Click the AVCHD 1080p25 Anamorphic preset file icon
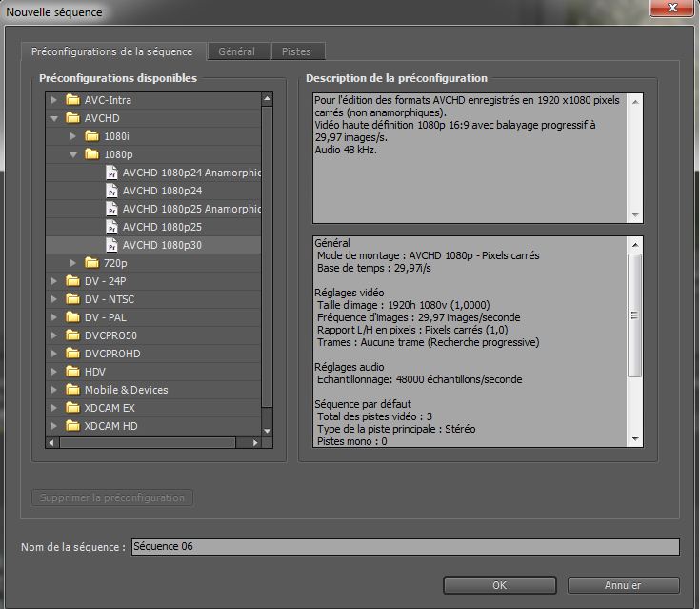Viewport: 700px width, 609px height. 111,209
